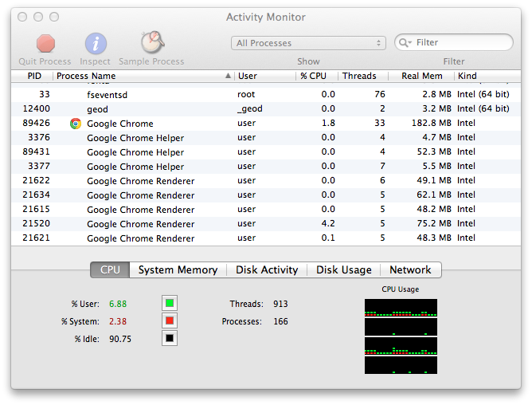Select Google Chrome Renderer with PID 21621
Image resolution: width=532 pixels, height=405 pixels.
click(266, 238)
